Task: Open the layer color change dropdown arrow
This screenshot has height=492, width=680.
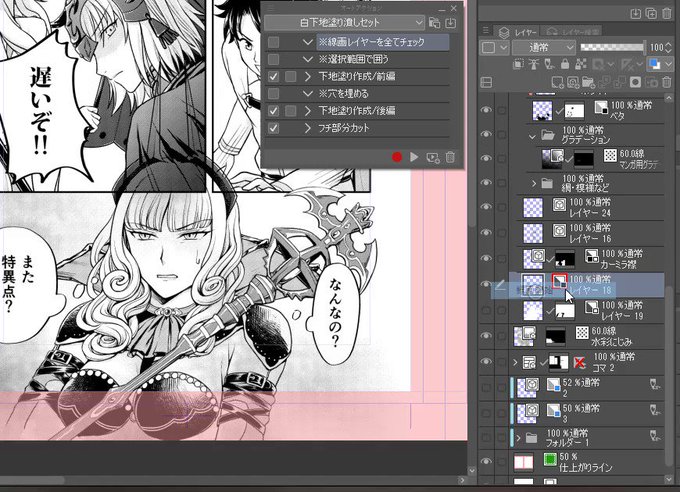Action: (x=668, y=65)
